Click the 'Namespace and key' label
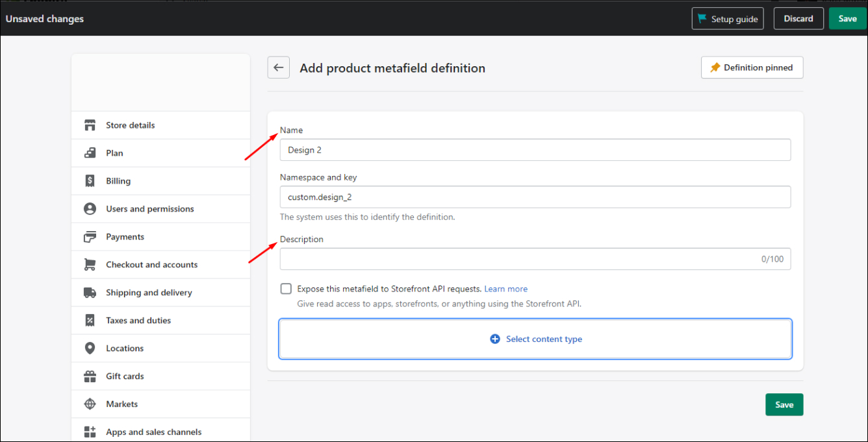This screenshot has width=868, height=442. tap(318, 177)
